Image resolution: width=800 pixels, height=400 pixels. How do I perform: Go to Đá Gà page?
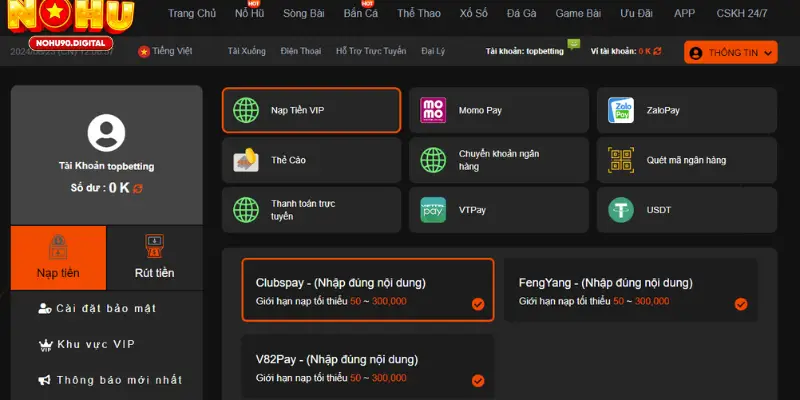click(x=521, y=14)
